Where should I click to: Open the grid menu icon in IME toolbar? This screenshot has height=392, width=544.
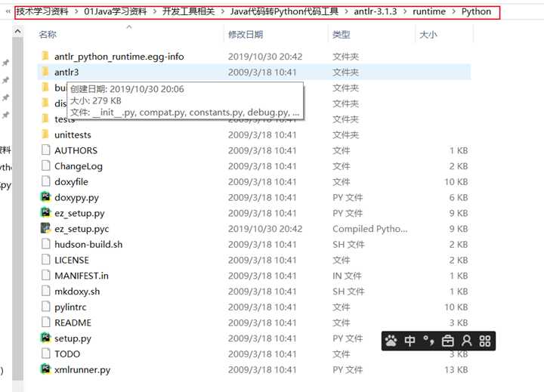coord(484,341)
